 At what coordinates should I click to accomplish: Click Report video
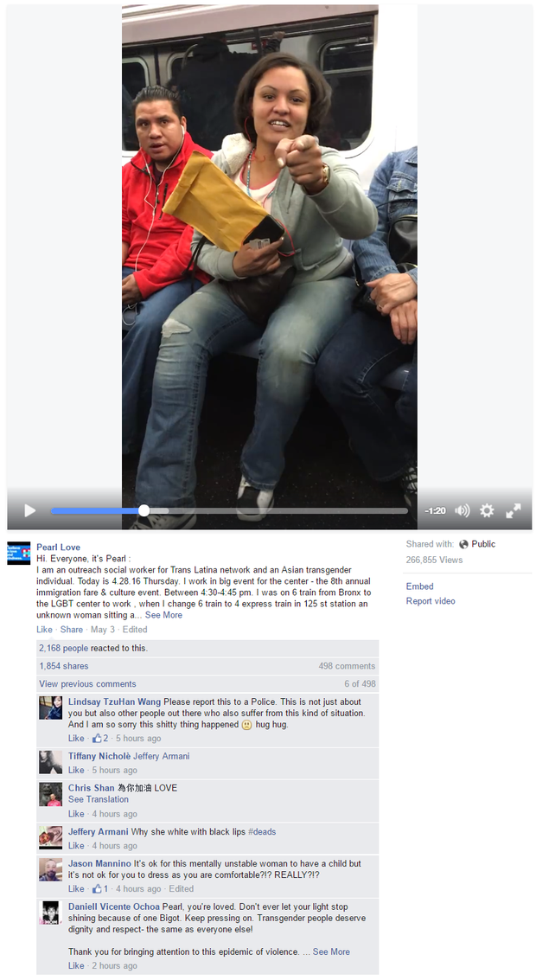tap(431, 601)
